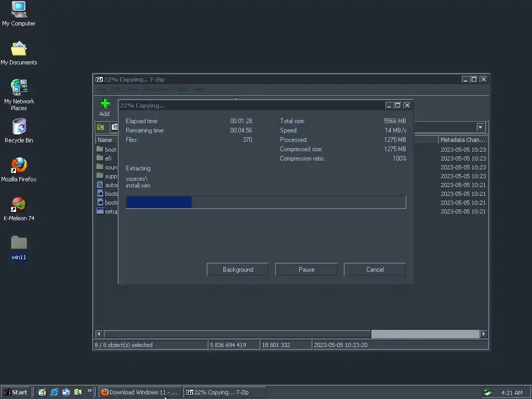Sort by the Metadata Changed column header

click(x=463, y=140)
